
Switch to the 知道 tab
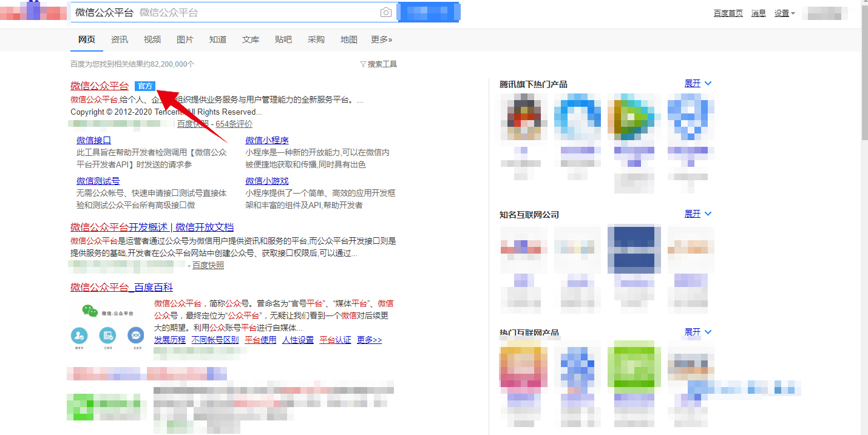pyautogui.click(x=218, y=39)
